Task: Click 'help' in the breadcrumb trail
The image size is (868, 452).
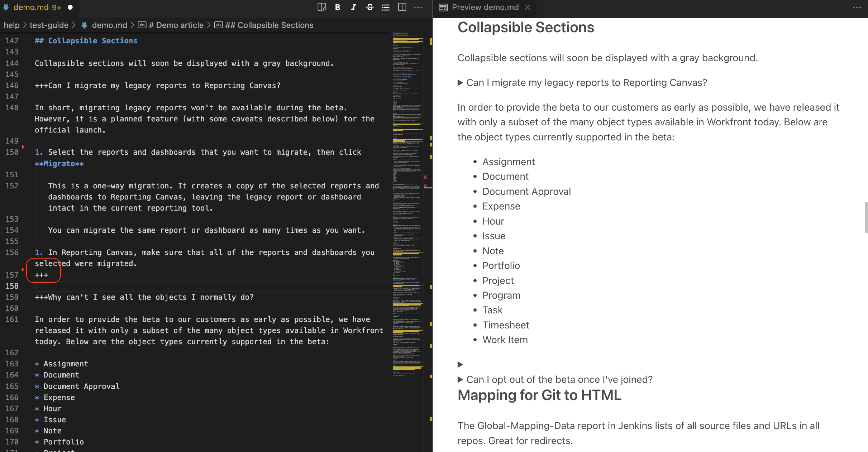Action: click(11, 25)
